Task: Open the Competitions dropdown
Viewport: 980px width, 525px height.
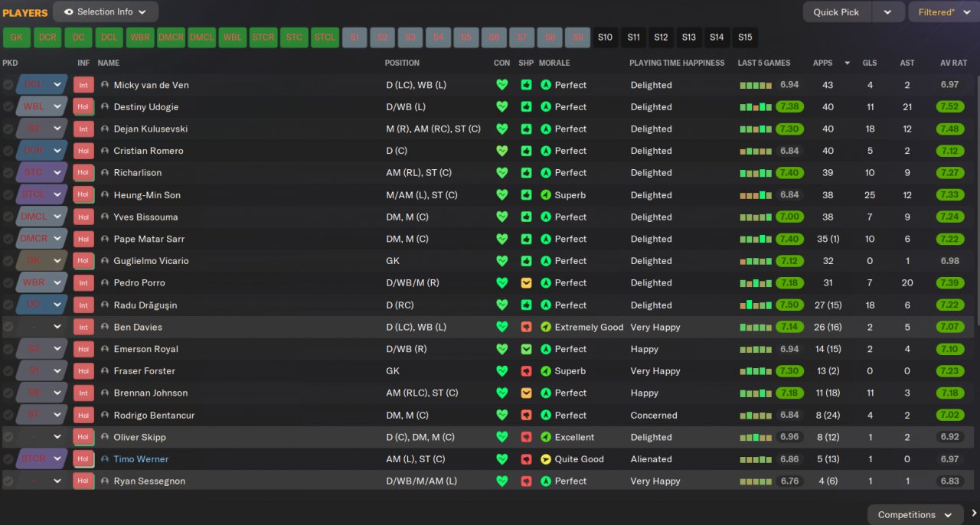Action: (x=916, y=514)
